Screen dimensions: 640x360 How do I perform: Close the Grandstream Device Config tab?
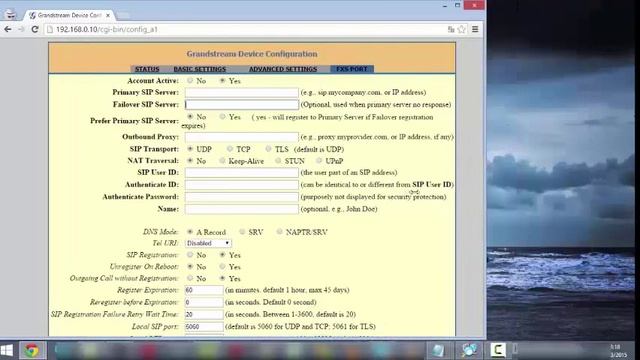click(108, 15)
